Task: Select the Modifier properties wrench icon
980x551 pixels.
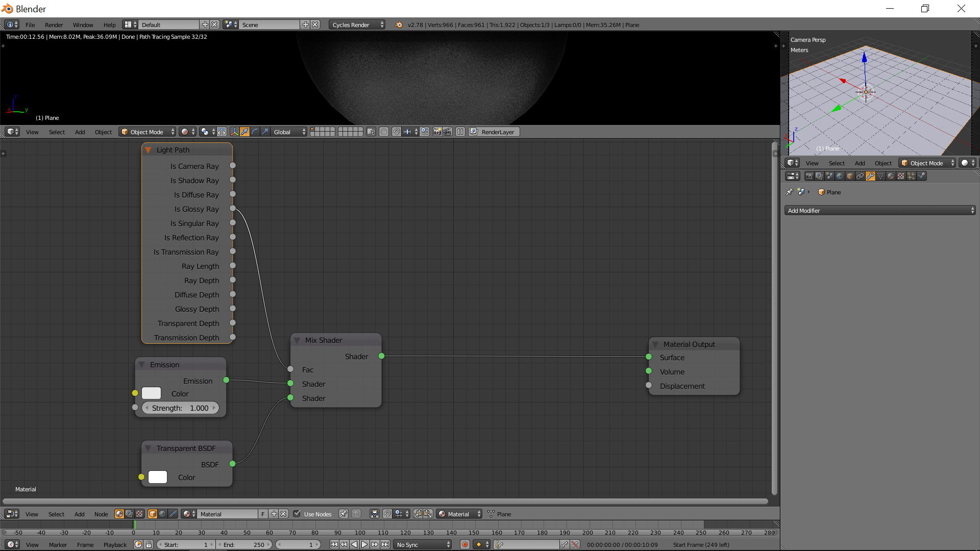Action: (x=870, y=176)
